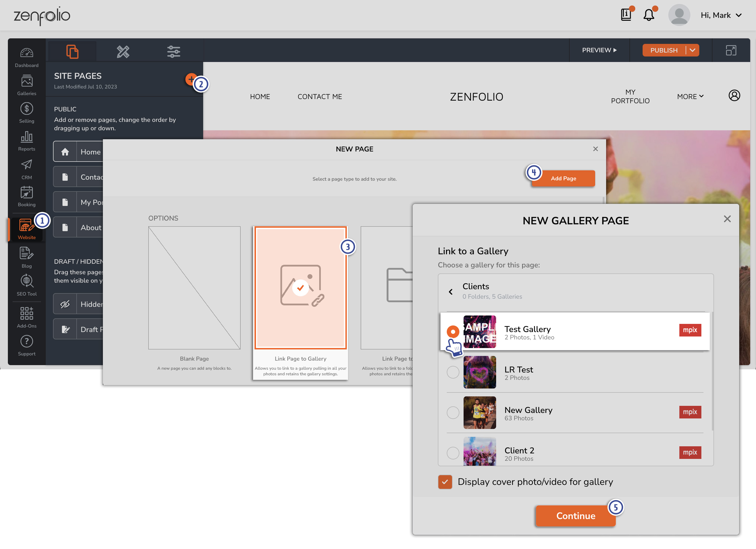Select the Website section in sidebar

point(26,229)
